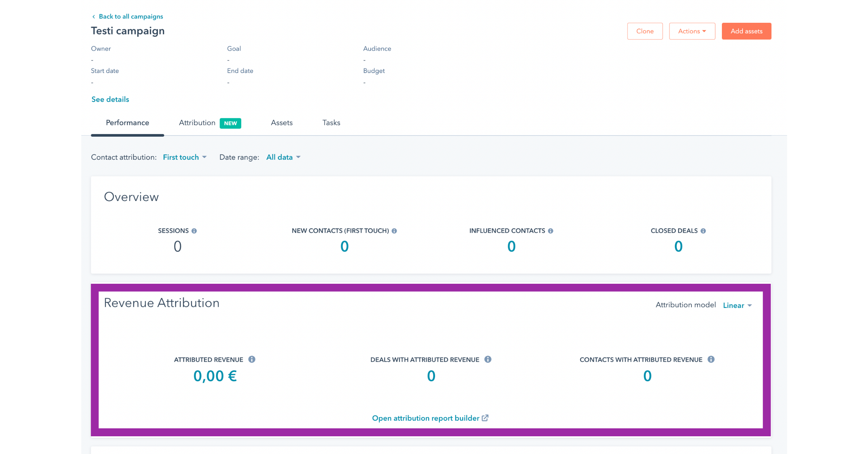Click the Influenced Contacts info icon
The width and height of the screenshot is (868, 454).
(x=550, y=231)
